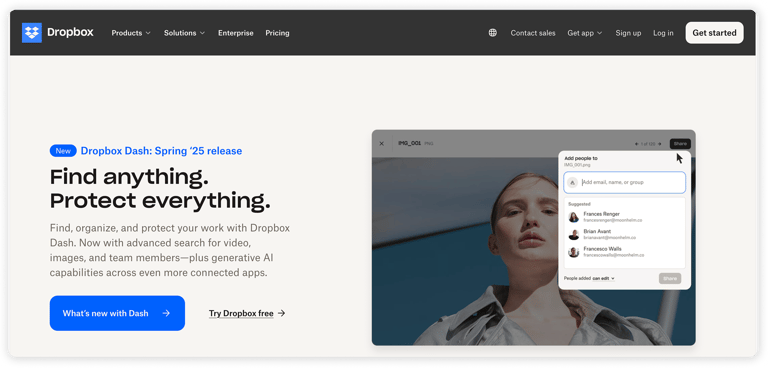Click Try Dropbox free link
The image size is (768, 368).
point(241,313)
